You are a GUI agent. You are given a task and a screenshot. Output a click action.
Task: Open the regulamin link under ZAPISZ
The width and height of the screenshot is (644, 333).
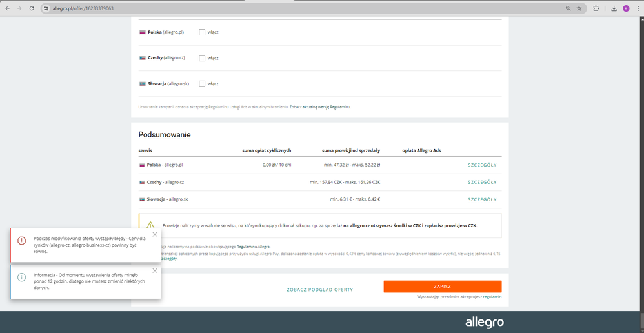(x=492, y=296)
